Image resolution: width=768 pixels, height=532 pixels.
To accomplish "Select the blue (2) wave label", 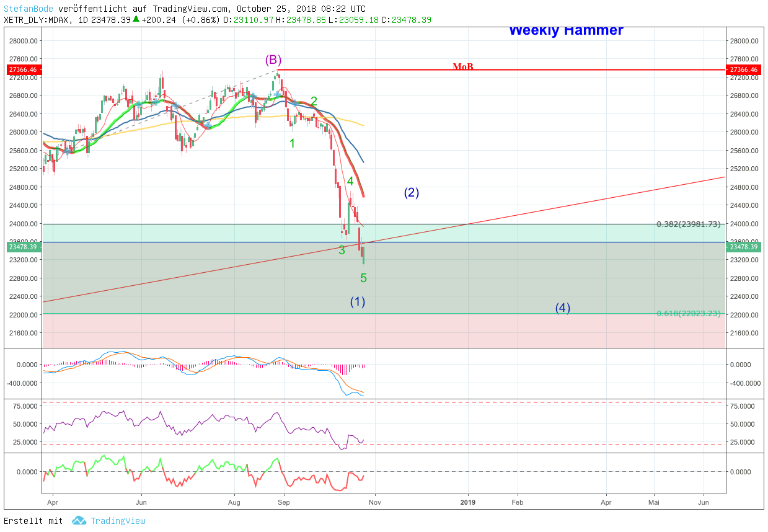I will pos(412,193).
